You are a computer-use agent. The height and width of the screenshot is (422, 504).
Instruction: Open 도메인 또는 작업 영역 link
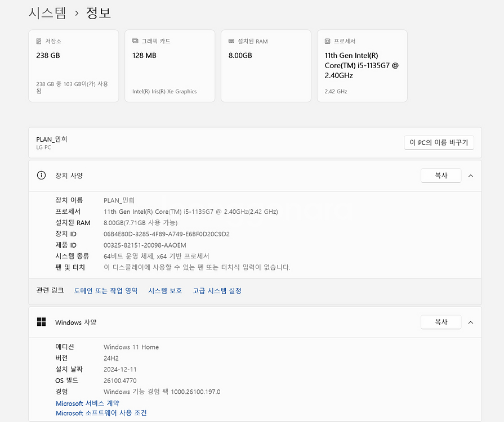[106, 291]
